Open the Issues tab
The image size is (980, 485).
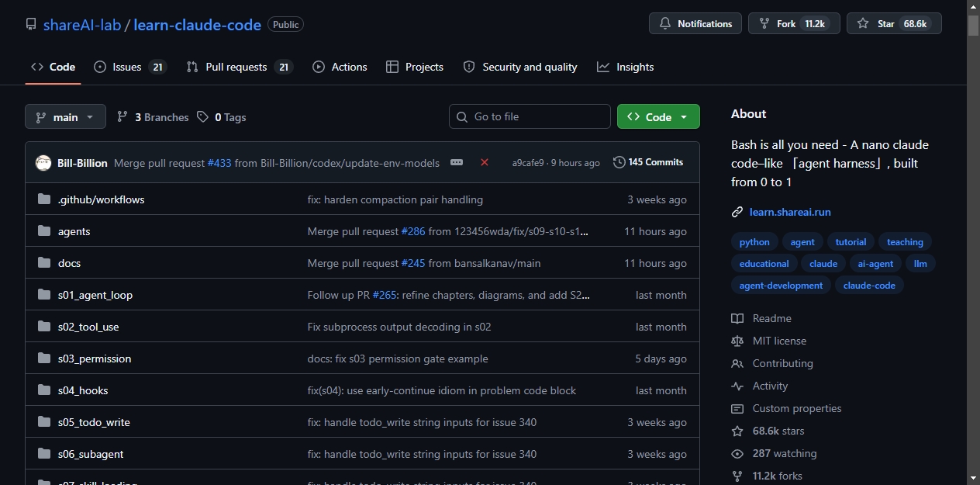click(129, 67)
